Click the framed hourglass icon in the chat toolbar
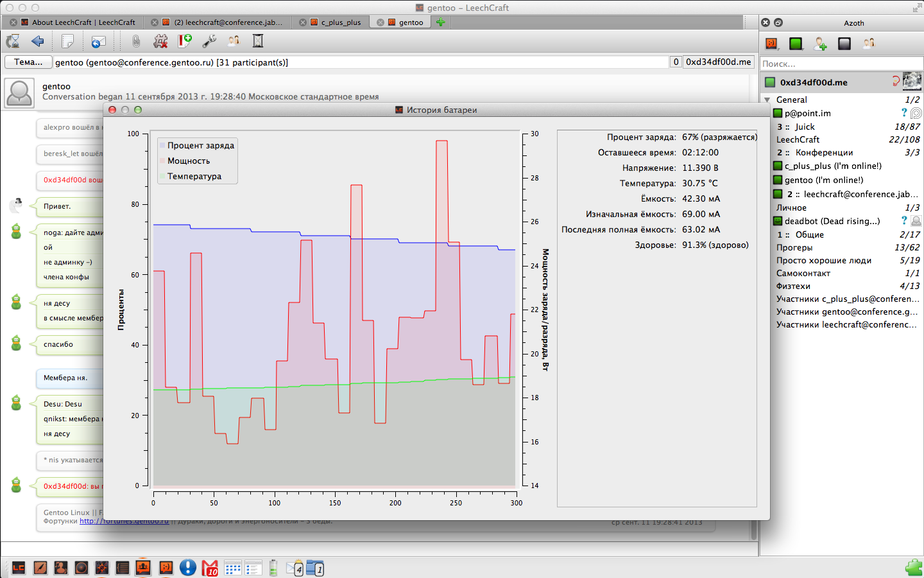924x578 pixels. pyautogui.click(x=258, y=41)
